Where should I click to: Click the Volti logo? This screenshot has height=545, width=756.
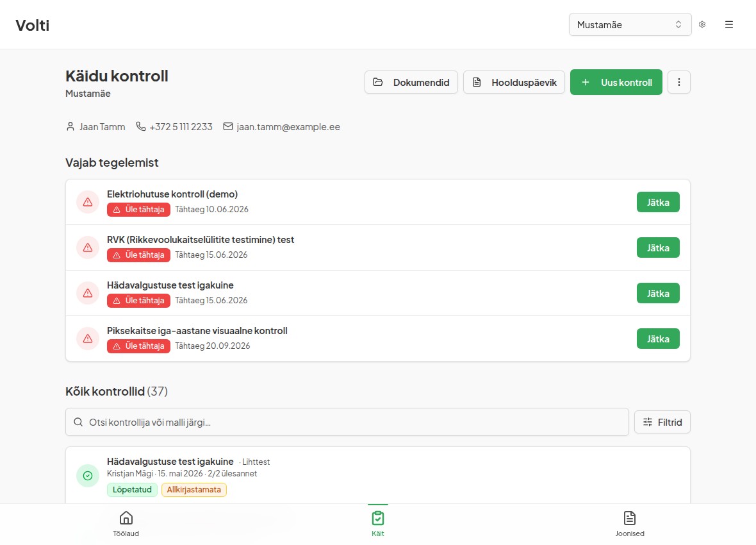pos(32,25)
